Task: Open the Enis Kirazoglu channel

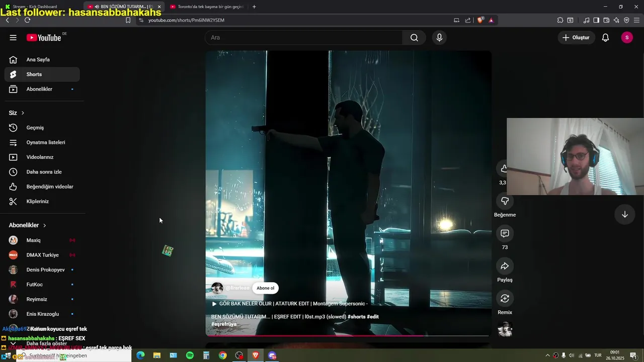Action: pyautogui.click(x=42, y=314)
